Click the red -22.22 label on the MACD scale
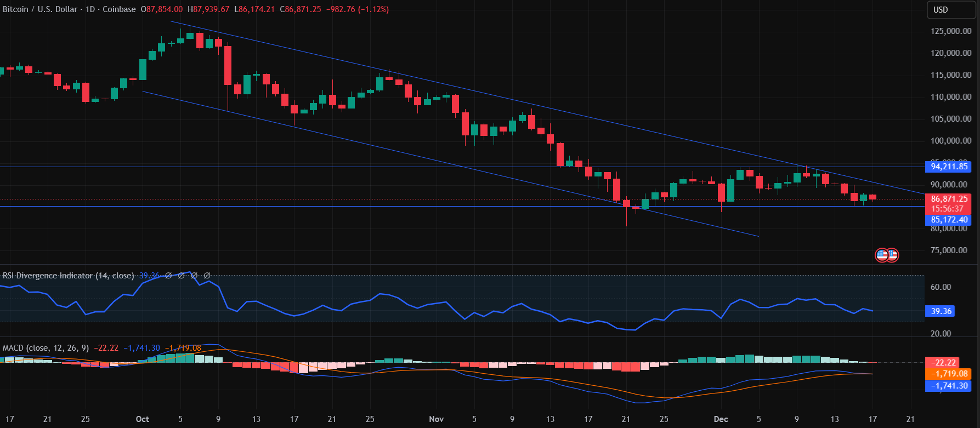Image resolution: width=980 pixels, height=428 pixels. pos(942,362)
